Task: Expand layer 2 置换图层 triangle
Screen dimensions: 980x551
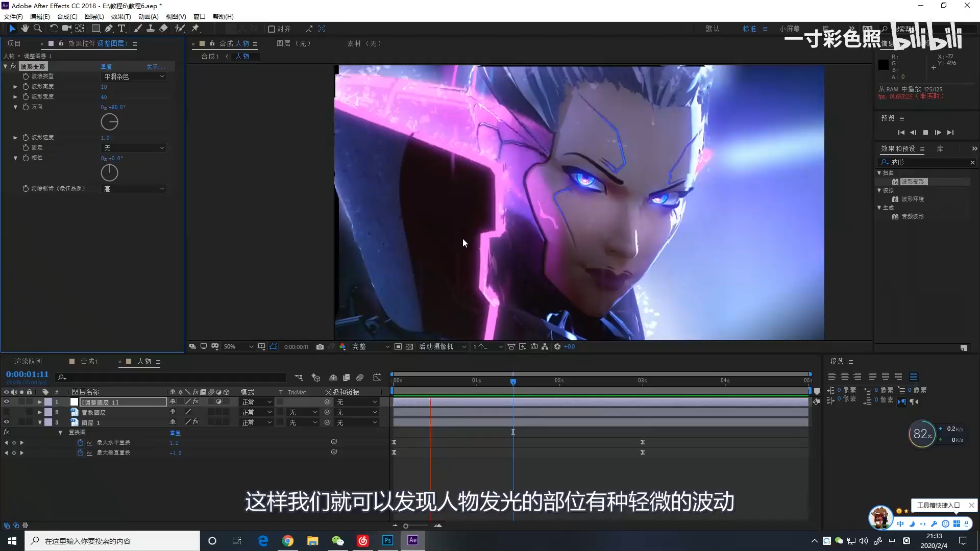Action: point(40,412)
